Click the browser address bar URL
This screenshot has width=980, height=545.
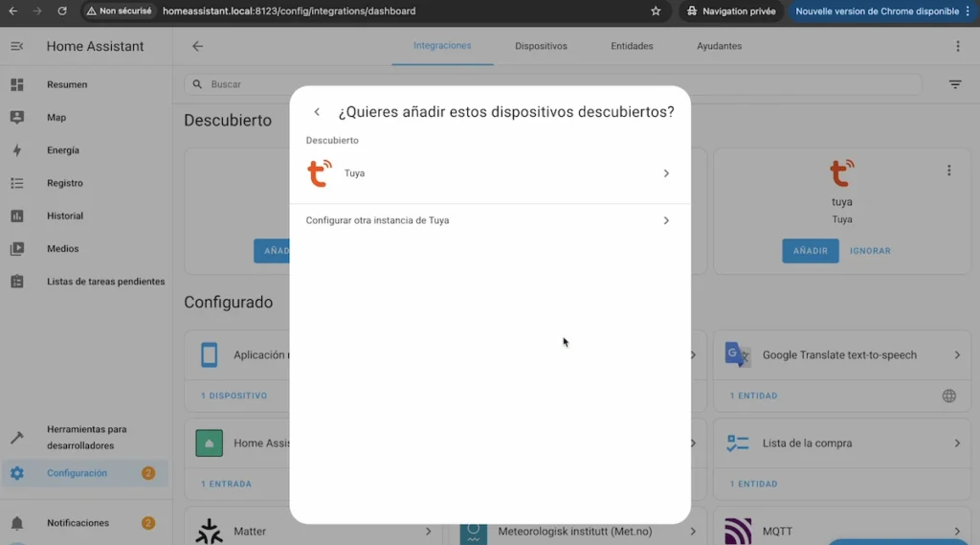click(x=289, y=11)
